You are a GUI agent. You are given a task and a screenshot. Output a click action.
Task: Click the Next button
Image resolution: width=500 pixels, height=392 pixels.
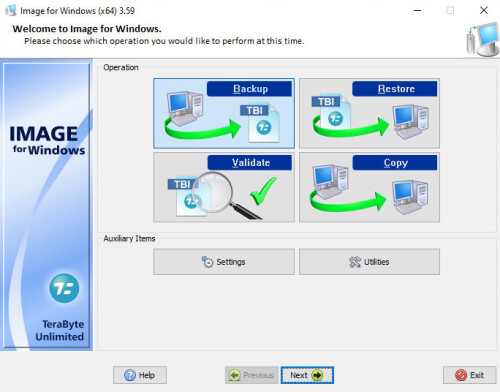[x=307, y=375]
